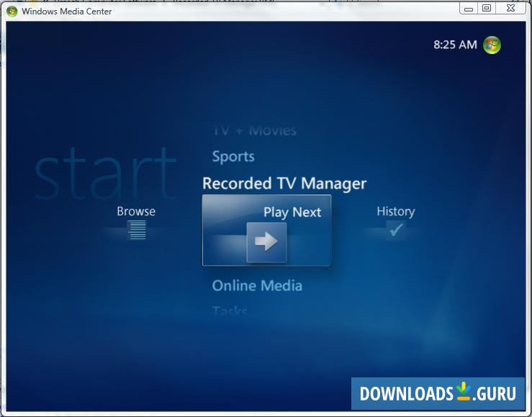Screen dimensions: 532x417
Task: Select the Browse label
Action: click(x=136, y=212)
